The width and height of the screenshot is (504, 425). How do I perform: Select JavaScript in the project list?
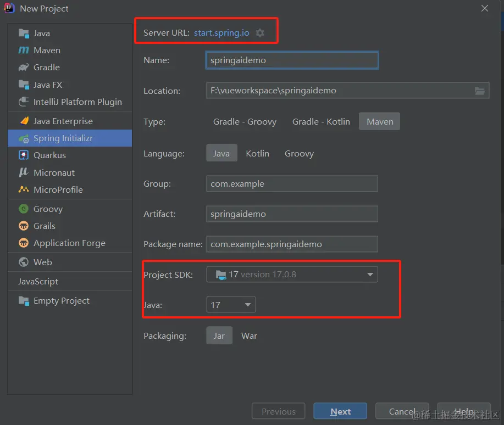click(x=70, y=281)
